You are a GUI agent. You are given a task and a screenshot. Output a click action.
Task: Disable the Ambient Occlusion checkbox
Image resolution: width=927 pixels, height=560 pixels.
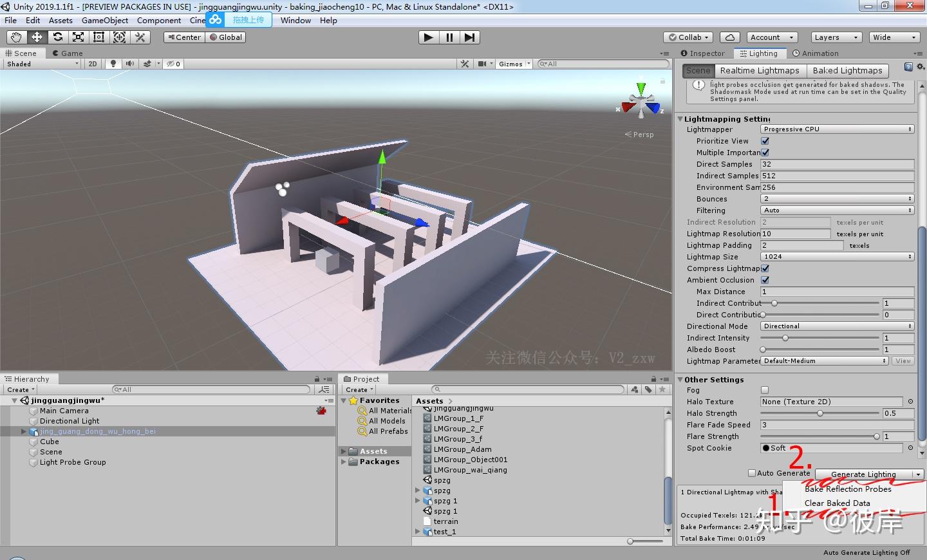(765, 280)
